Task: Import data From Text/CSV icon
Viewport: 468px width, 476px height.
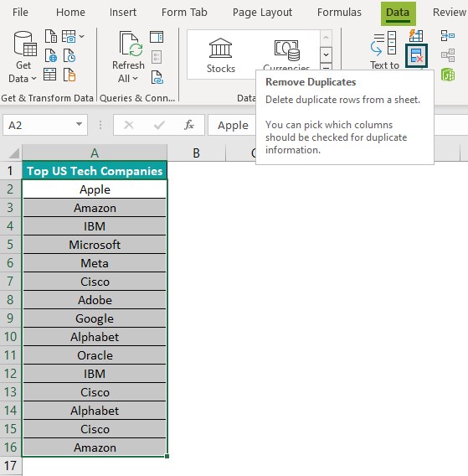Action: tap(51, 36)
